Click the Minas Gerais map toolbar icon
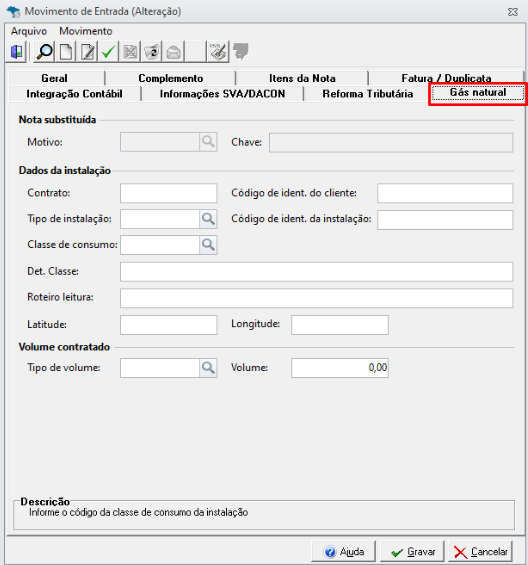528x565 pixels. [240, 52]
